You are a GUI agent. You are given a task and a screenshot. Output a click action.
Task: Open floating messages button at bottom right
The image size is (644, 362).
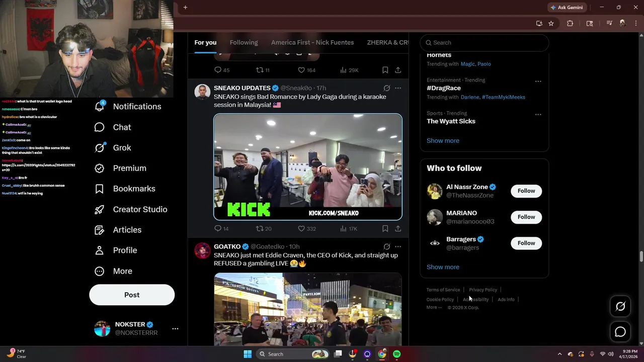coord(620,332)
